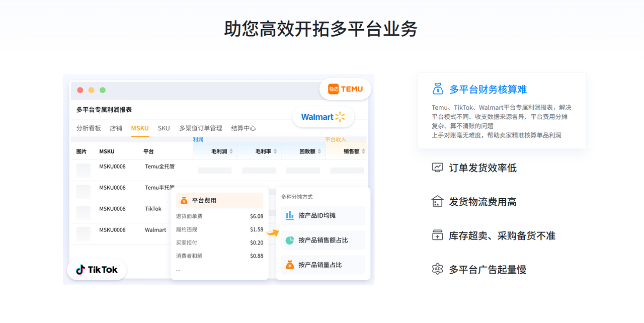Click the 多平台专属利润报表 title

[x=104, y=110]
